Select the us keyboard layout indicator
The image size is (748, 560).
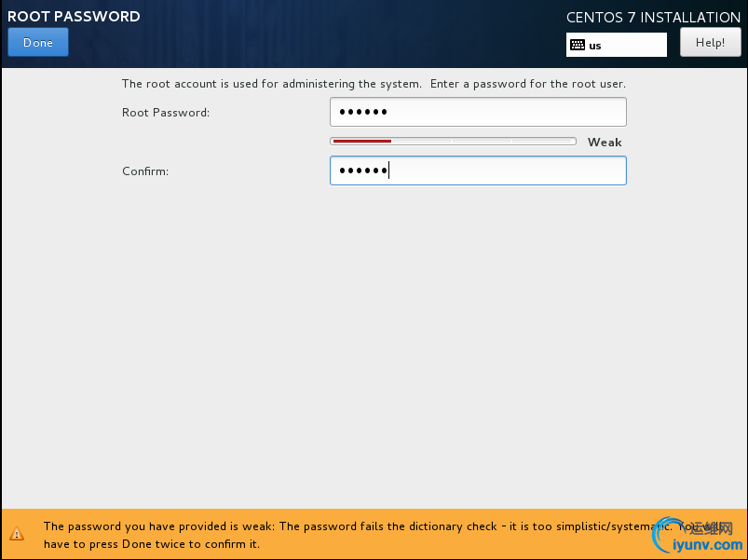(x=617, y=45)
